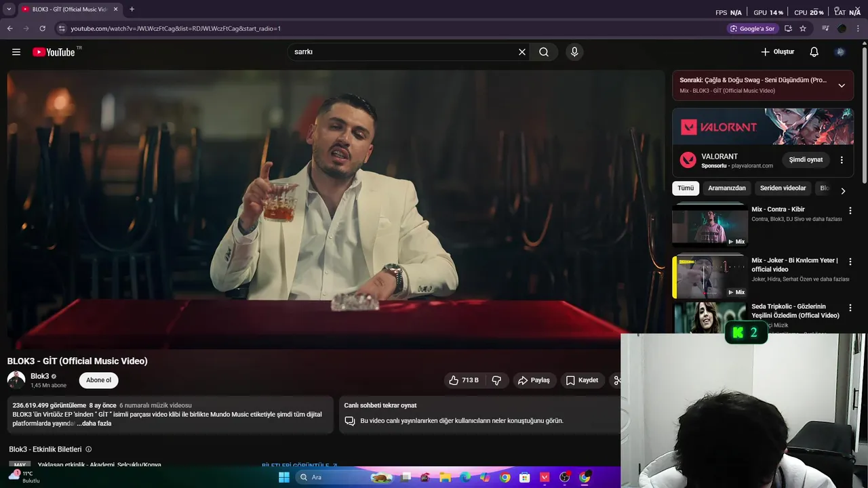Open event tickets info icon
The height and width of the screenshot is (488, 868).
88,449
